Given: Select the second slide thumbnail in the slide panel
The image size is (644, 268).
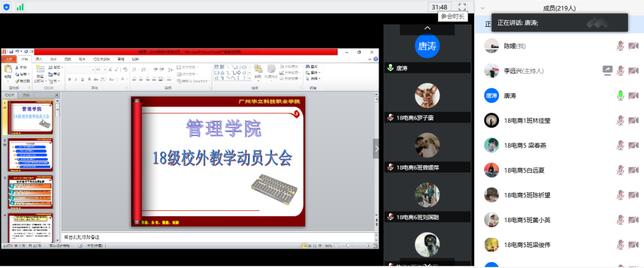Looking at the screenshot, I should (30, 155).
